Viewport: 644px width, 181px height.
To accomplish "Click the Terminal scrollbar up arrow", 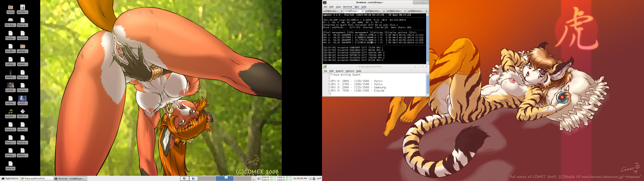I will [x=427, y=15].
